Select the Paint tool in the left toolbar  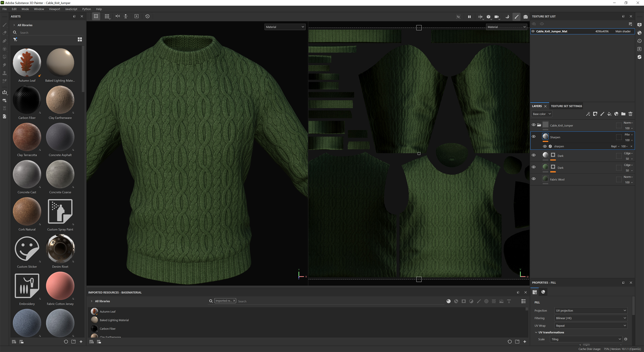point(4,25)
